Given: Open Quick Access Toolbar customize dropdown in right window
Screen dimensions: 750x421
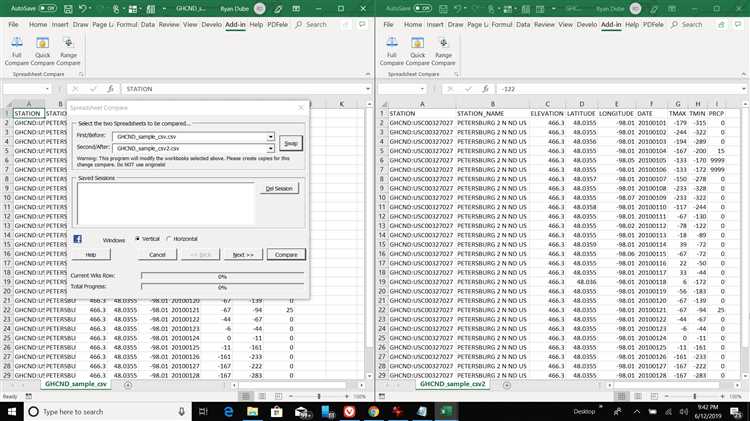Looking at the screenshot, I should click(x=554, y=9).
